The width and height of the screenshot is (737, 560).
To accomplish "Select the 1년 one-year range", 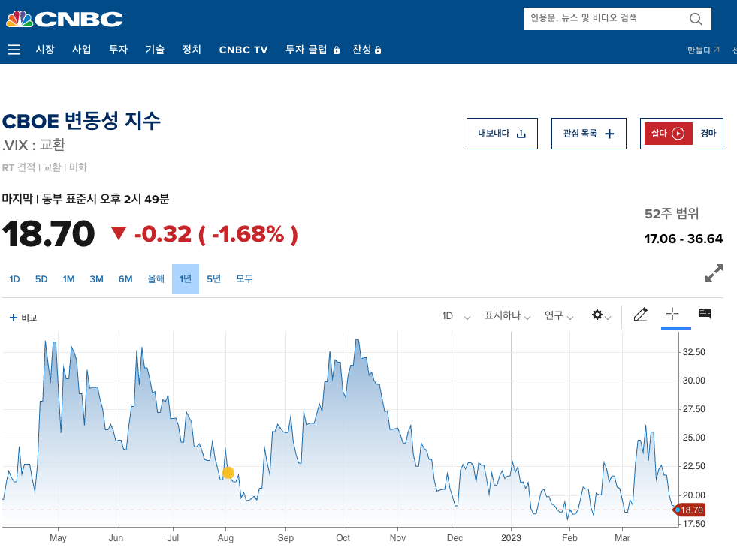I will 186,279.
